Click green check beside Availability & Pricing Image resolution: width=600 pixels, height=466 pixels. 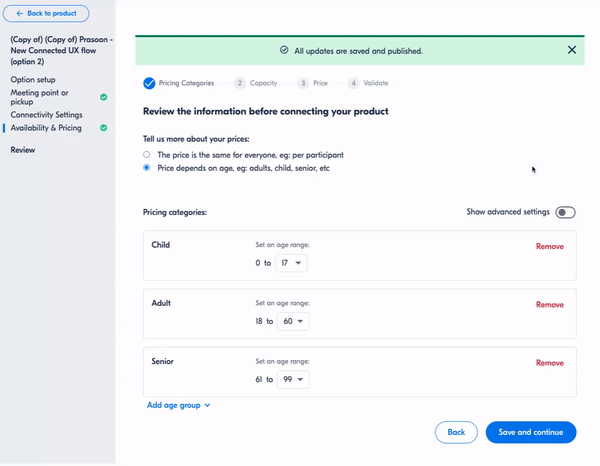(103, 128)
